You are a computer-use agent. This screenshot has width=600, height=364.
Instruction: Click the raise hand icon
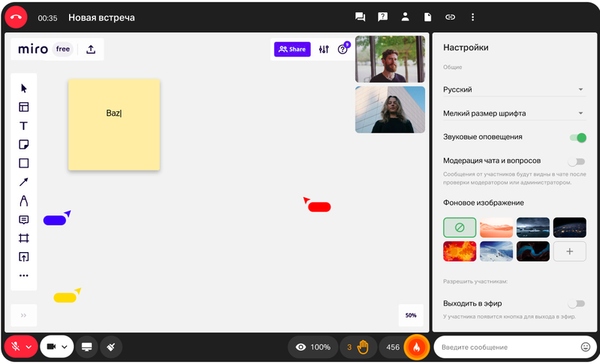(x=363, y=347)
